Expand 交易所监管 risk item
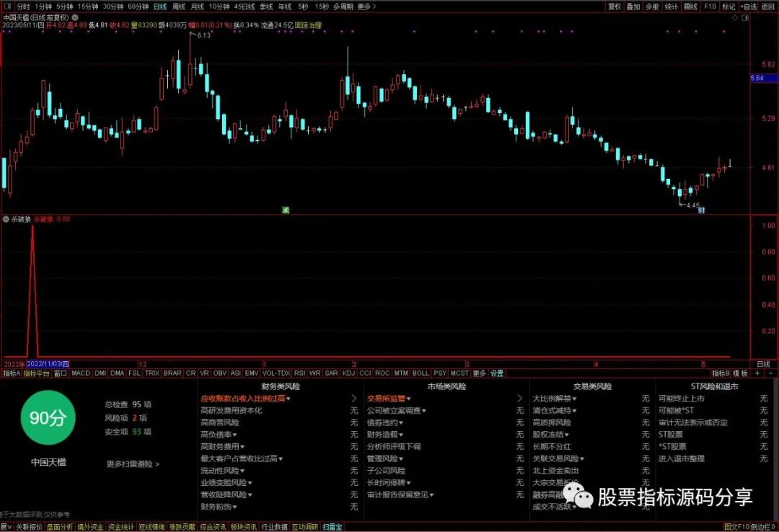The width and height of the screenshot is (779, 532). (389, 399)
